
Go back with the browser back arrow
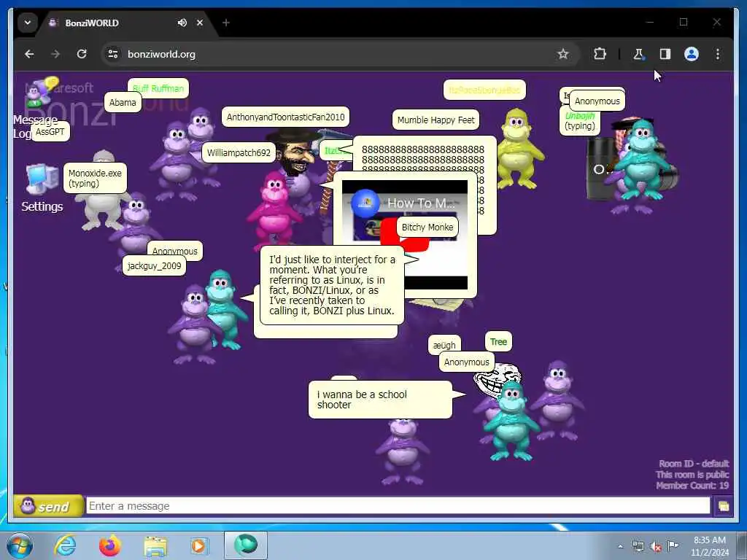(29, 54)
